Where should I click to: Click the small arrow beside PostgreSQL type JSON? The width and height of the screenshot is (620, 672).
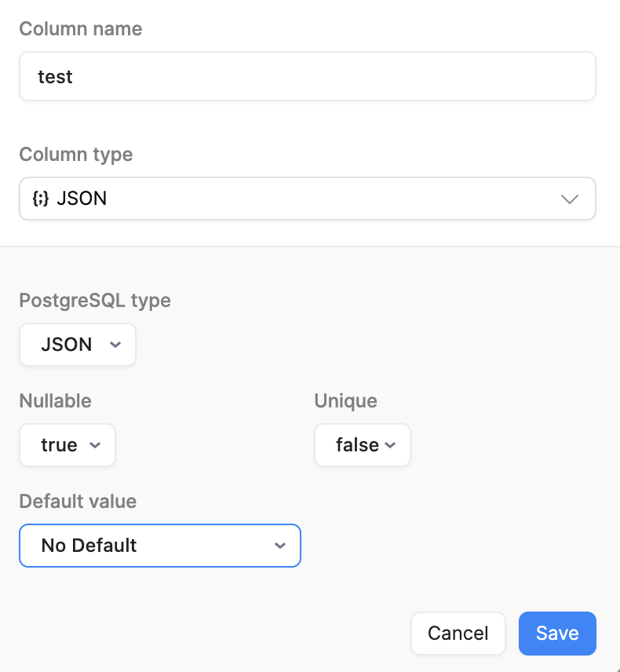coord(115,345)
